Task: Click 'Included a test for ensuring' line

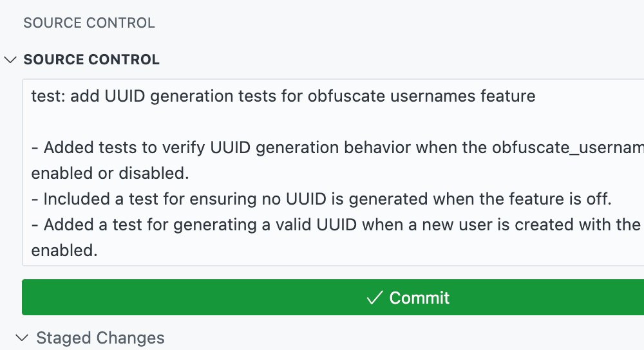Action: pos(174,199)
